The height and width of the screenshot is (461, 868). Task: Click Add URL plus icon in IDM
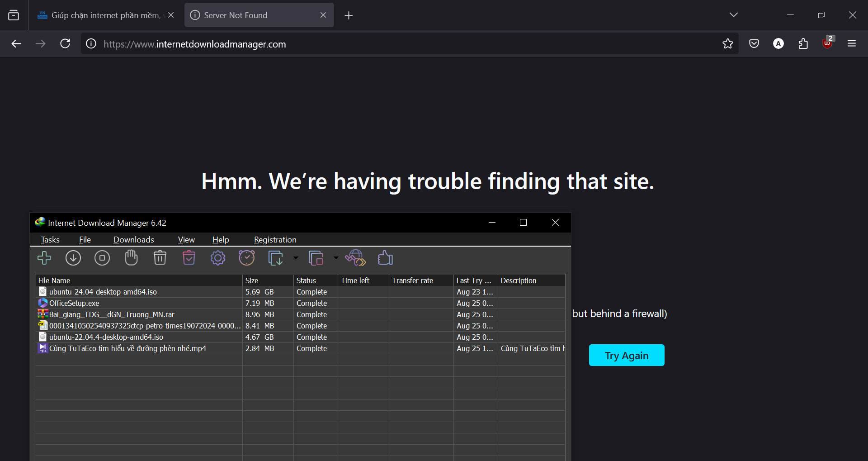click(44, 258)
